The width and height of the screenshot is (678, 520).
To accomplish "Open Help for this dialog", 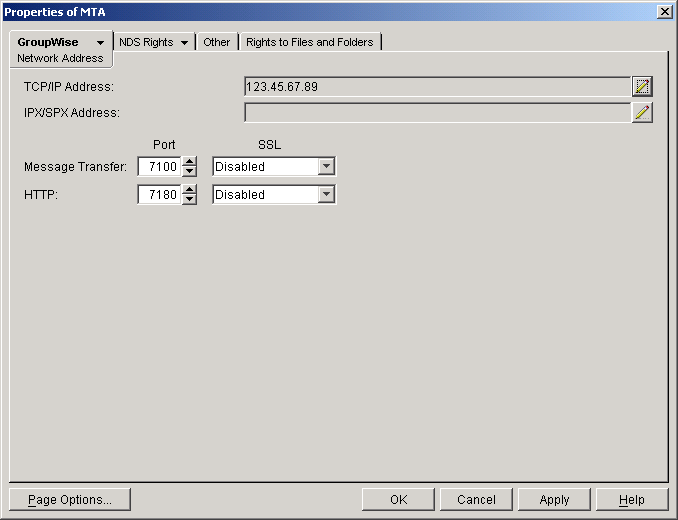I will [x=632, y=499].
